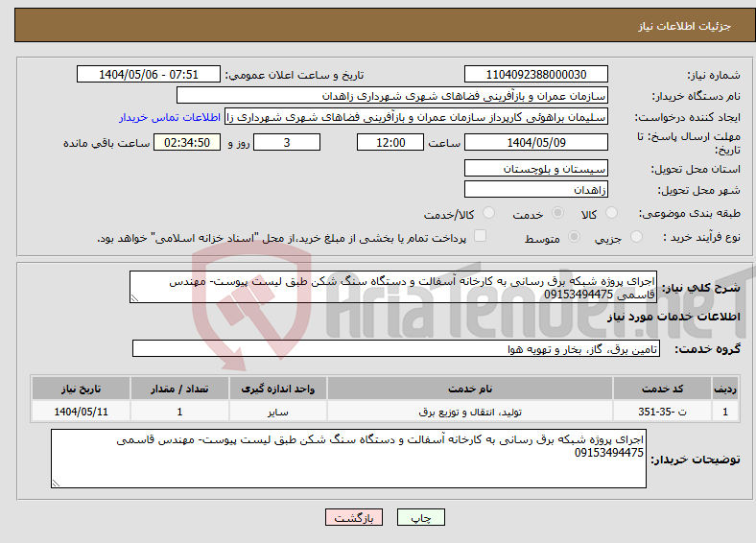
Task: Click the remaining days field showing 3
Action: coord(287,142)
